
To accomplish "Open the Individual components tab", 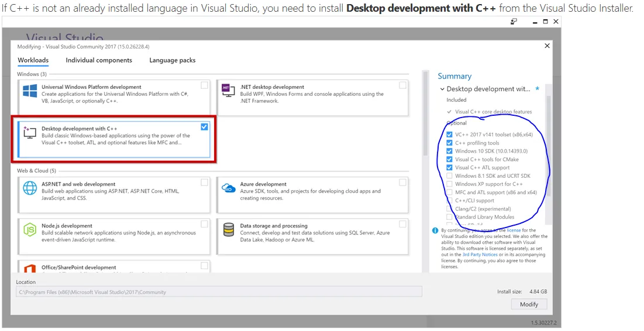I will (x=99, y=60).
